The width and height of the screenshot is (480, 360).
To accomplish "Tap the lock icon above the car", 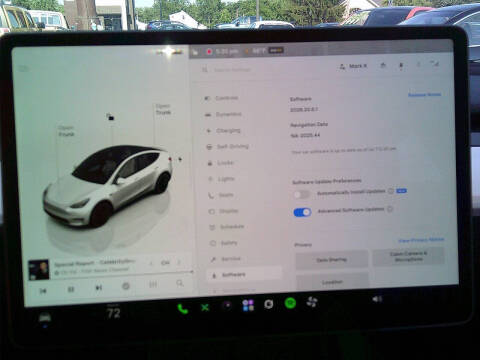I will 110,117.
